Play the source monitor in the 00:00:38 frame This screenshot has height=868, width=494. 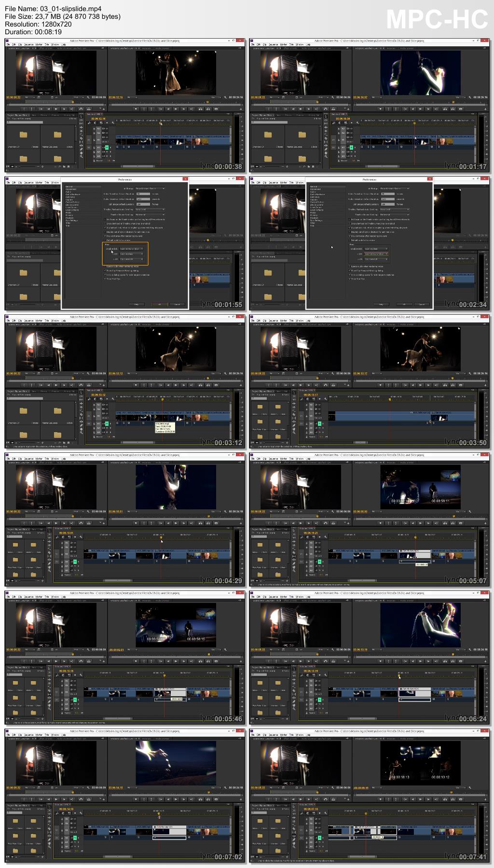tap(56, 109)
